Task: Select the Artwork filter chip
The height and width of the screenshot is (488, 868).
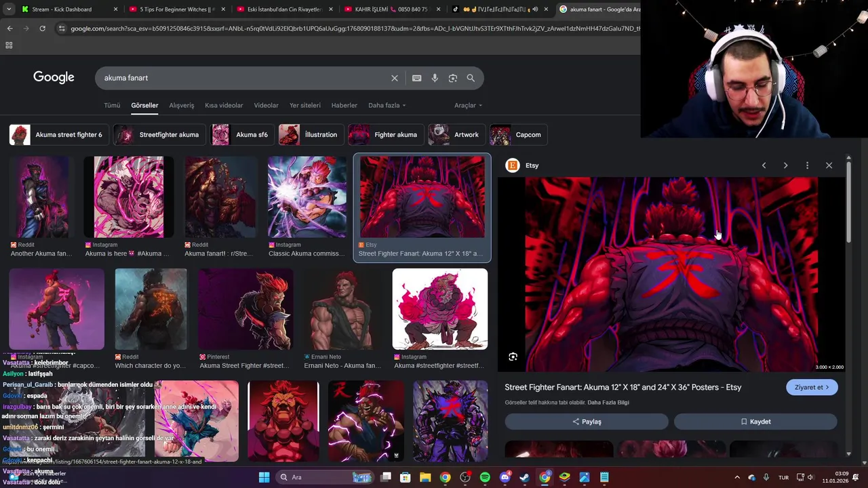Action: [x=457, y=135]
